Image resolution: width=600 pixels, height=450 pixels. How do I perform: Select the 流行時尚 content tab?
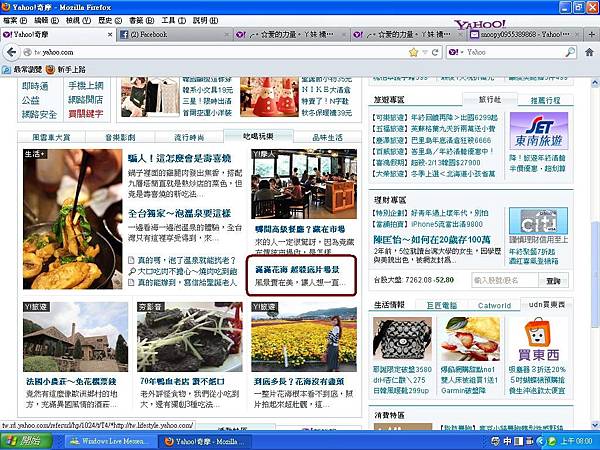click(x=189, y=137)
